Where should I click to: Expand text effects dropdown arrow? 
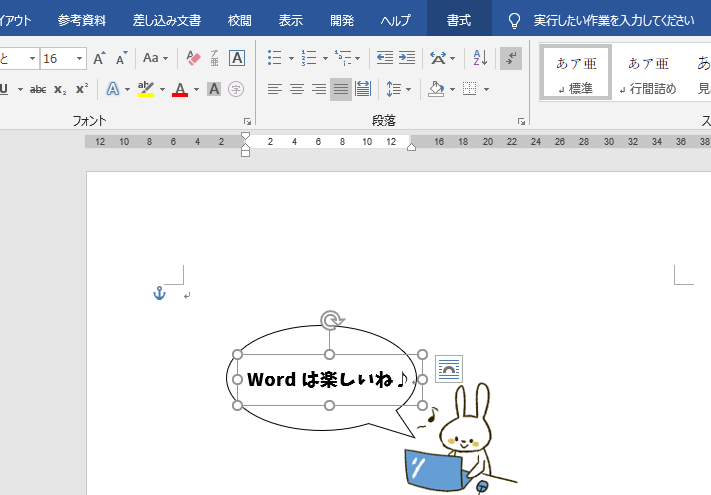click(127, 89)
